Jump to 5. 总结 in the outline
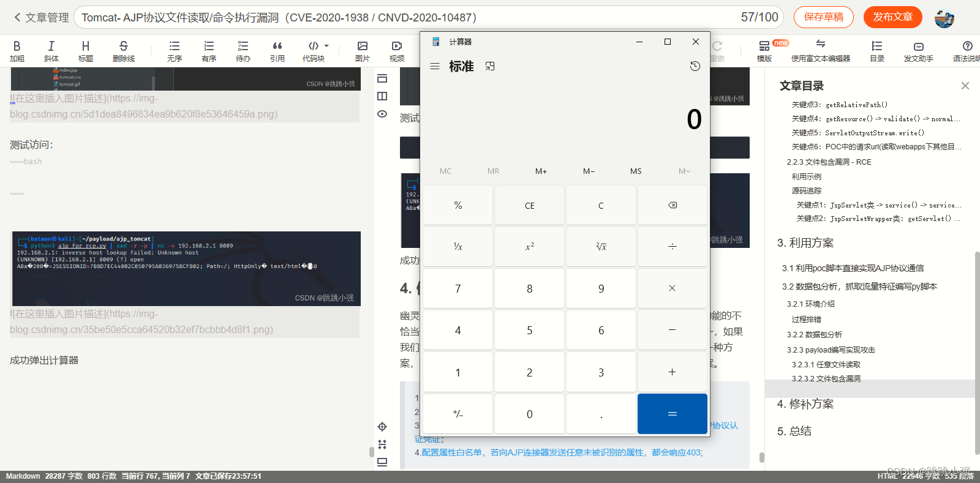This screenshot has height=483, width=980. (x=794, y=431)
